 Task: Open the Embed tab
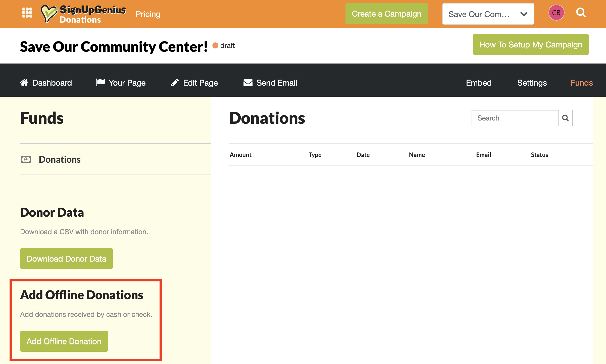pos(479,83)
